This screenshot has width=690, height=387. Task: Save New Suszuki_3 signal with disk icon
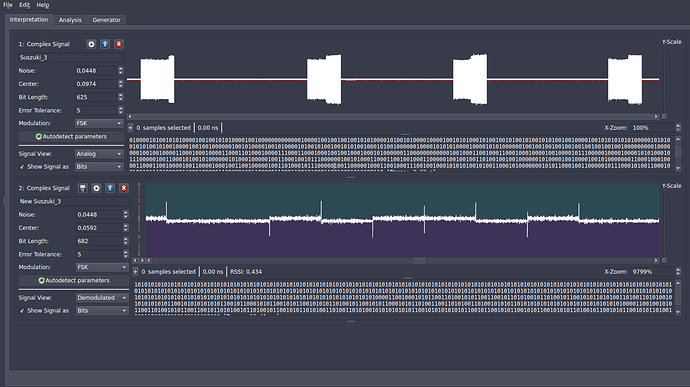[x=82, y=188]
